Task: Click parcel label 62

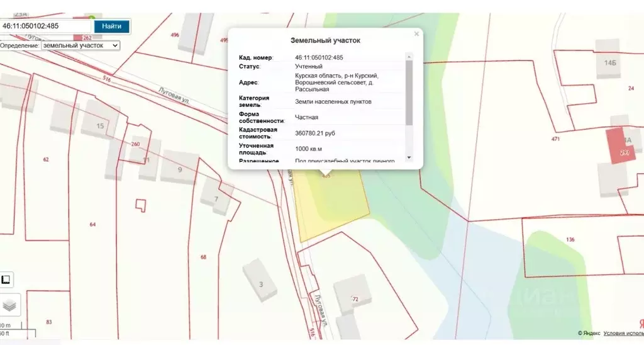Action: point(46,159)
